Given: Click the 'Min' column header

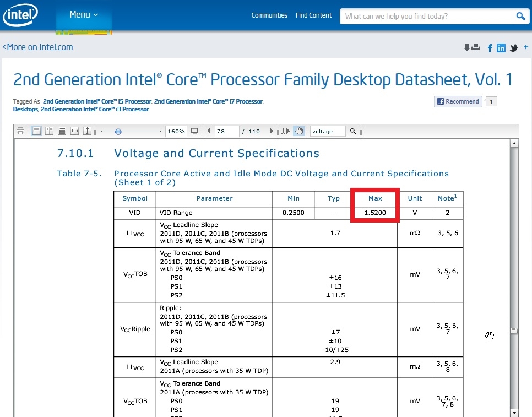Looking at the screenshot, I should (x=294, y=198).
